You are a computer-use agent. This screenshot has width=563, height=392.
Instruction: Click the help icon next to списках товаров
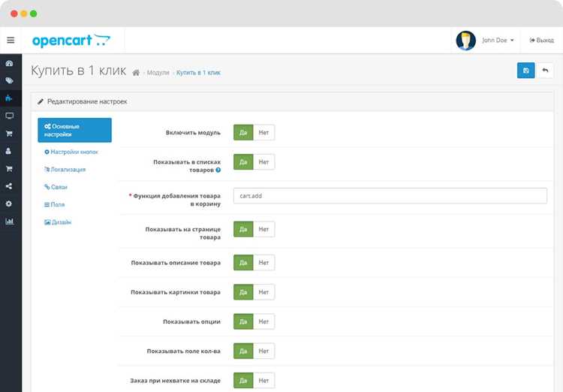click(x=218, y=170)
